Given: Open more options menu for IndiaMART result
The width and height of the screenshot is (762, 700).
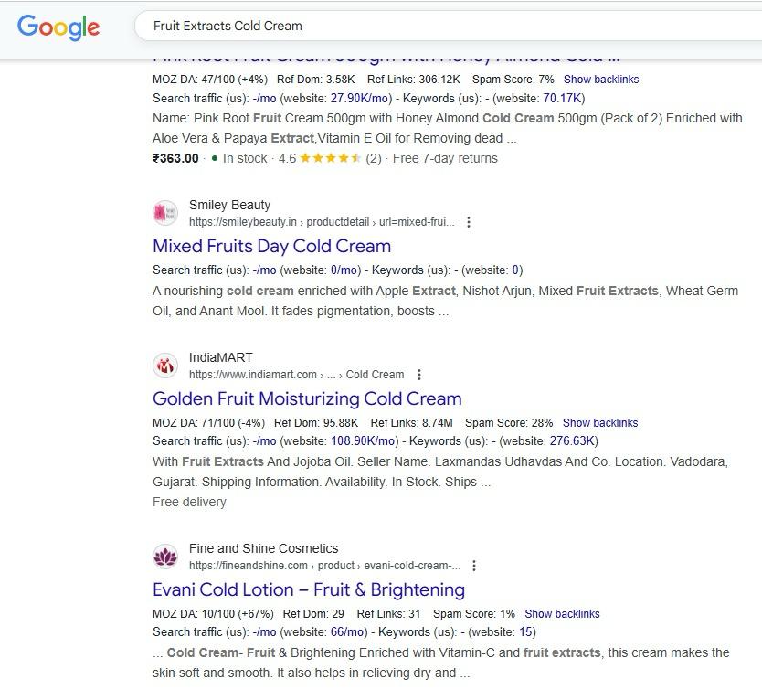Looking at the screenshot, I should point(419,375).
